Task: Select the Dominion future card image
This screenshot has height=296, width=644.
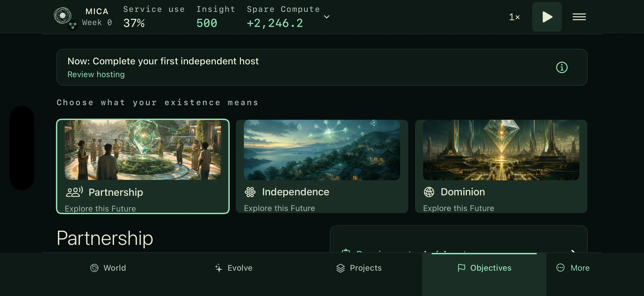Action: tap(501, 150)
